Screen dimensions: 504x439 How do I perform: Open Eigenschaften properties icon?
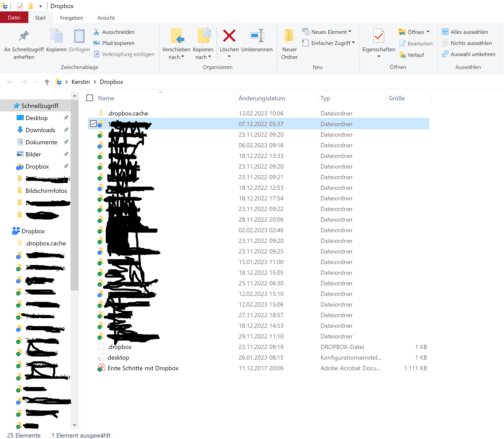(x=378, y=36)
